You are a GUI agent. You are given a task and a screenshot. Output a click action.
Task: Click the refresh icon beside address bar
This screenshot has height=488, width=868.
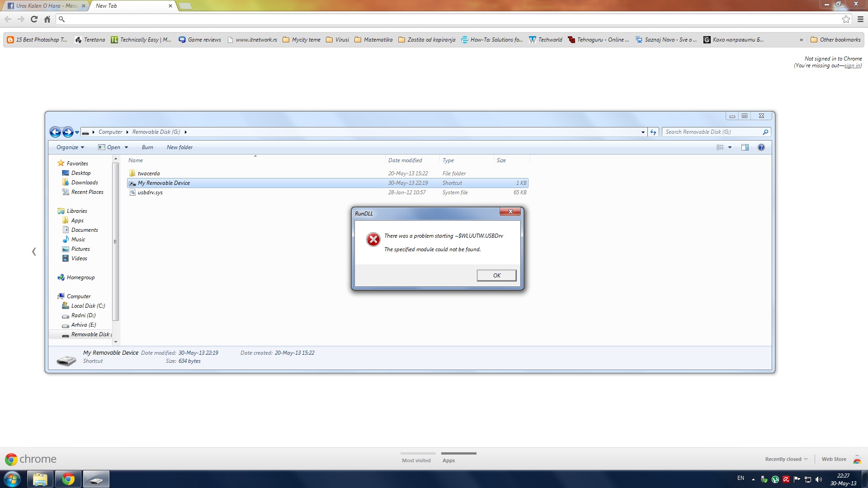tap(653, 132)
